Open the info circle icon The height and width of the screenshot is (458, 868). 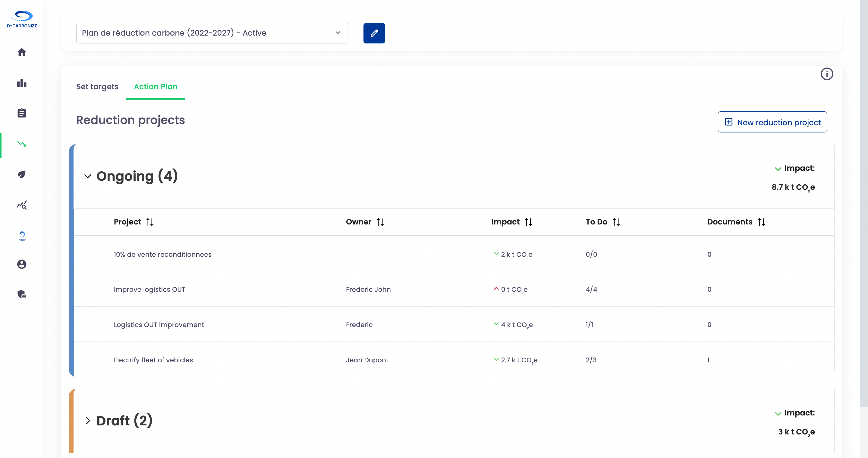click(x=826, y=74)
